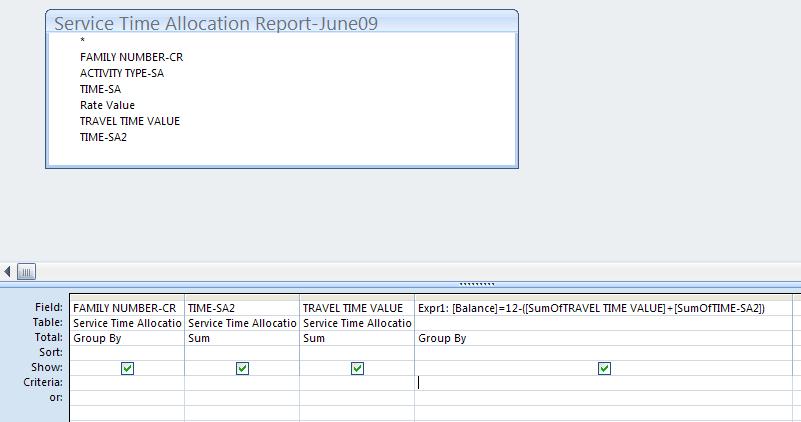Click the Show row label
Image resolution: width=801 pixels, height=422 pixels.
47,367
